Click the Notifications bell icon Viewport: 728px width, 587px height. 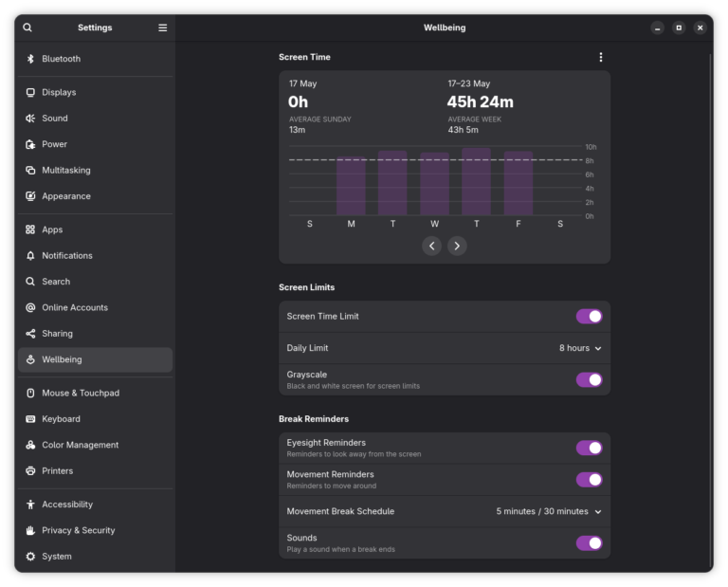30,255
